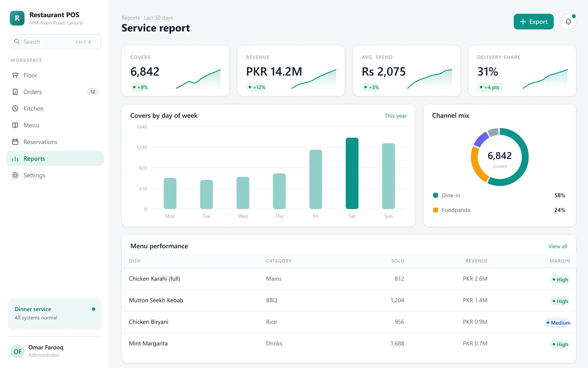Viewport: 588px width, 368px height.
Task: Click the Restaurant POS logo badge
Action: tap(17, 18)
